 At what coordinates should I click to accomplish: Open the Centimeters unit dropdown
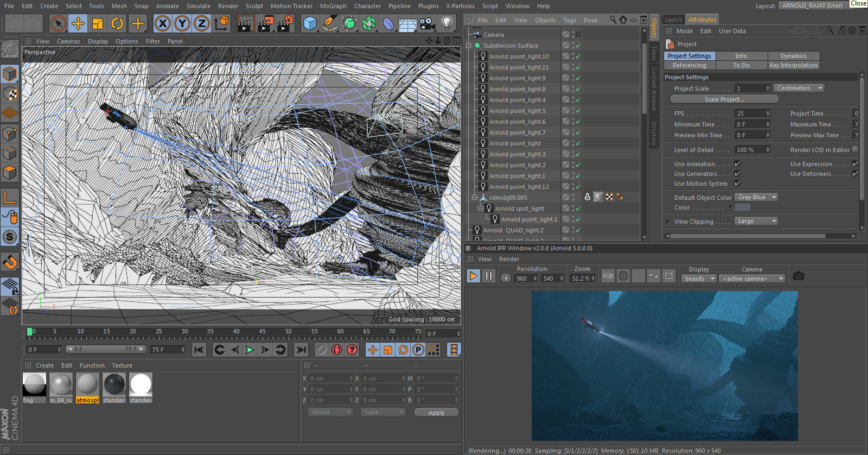(x=799, y=88)
